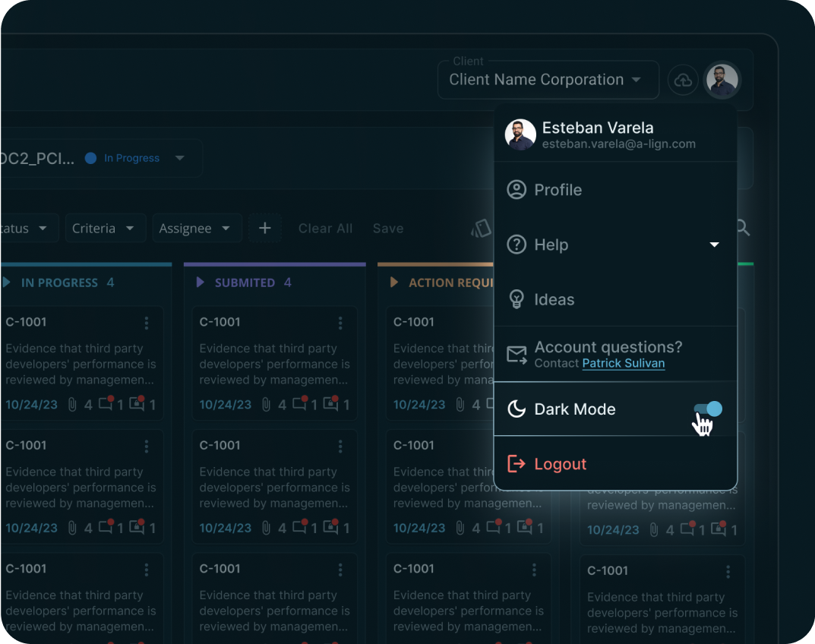815x644 pixels.
Task: Click comment icon on first IN PROGRESS card
Action: click(106, 403)
